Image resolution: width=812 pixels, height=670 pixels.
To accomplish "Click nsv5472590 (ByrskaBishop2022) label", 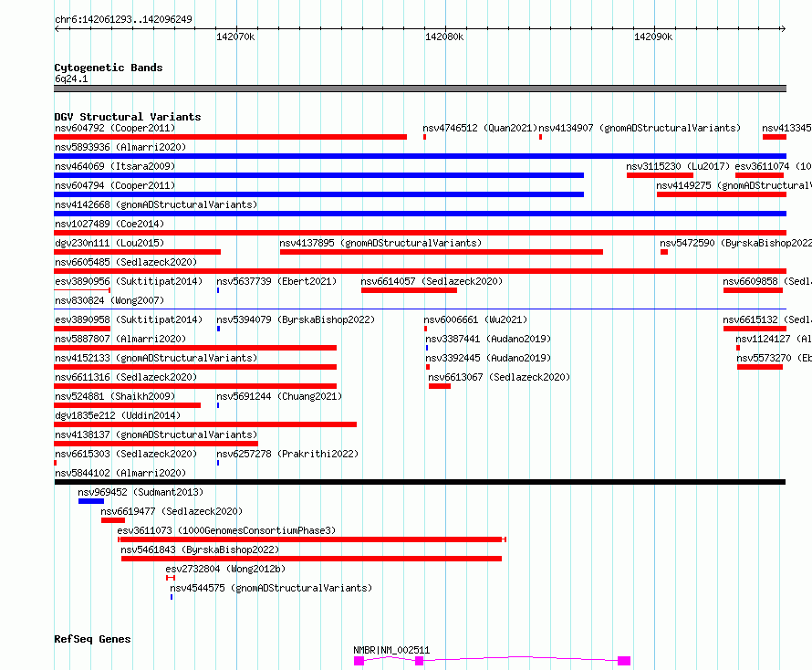I will [736, 243].
